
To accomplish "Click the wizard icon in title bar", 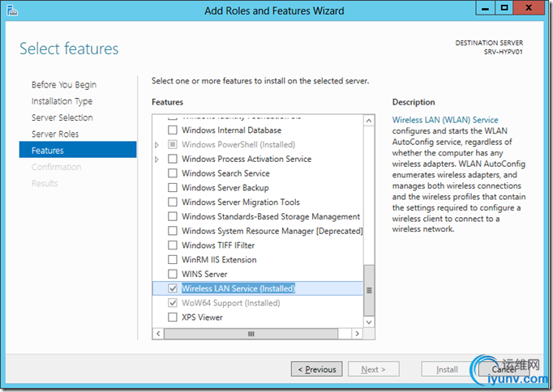I will click(9, 11).
